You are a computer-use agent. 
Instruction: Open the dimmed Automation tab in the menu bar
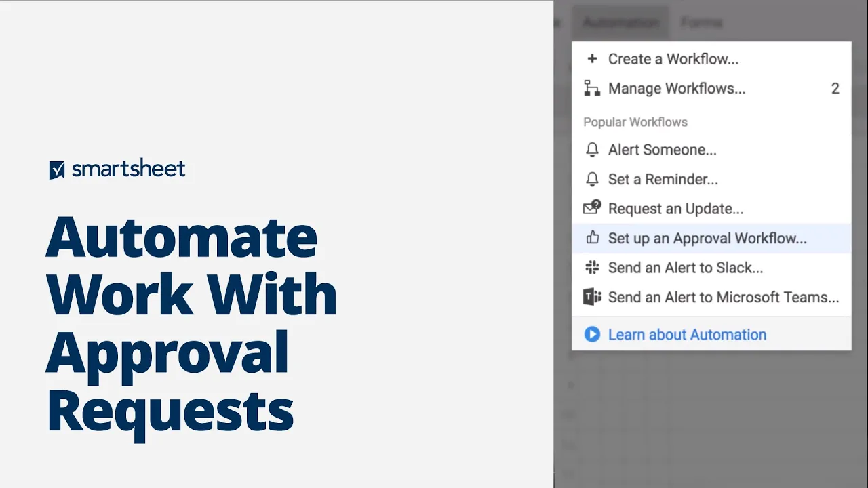(620, 22)
